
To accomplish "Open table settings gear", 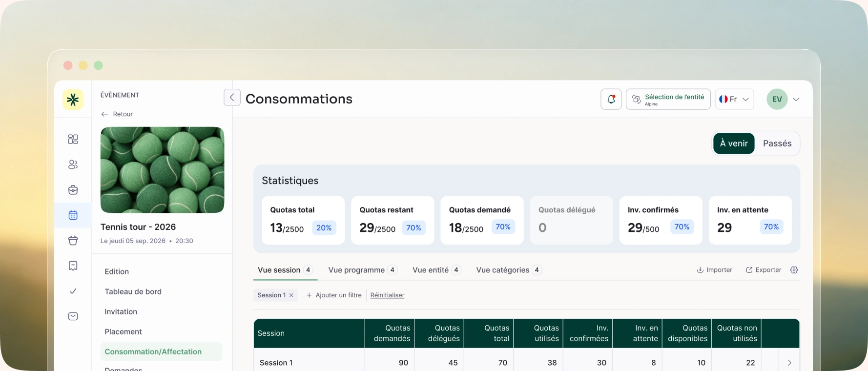I will coord(794,270).
